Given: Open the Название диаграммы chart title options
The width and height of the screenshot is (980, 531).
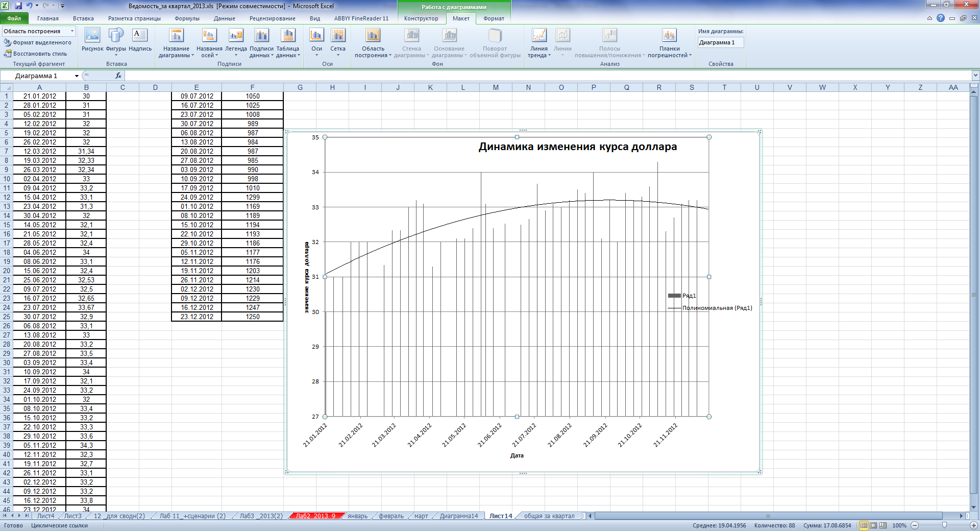Looking at the screenshot, I should [x=176, y=43].
